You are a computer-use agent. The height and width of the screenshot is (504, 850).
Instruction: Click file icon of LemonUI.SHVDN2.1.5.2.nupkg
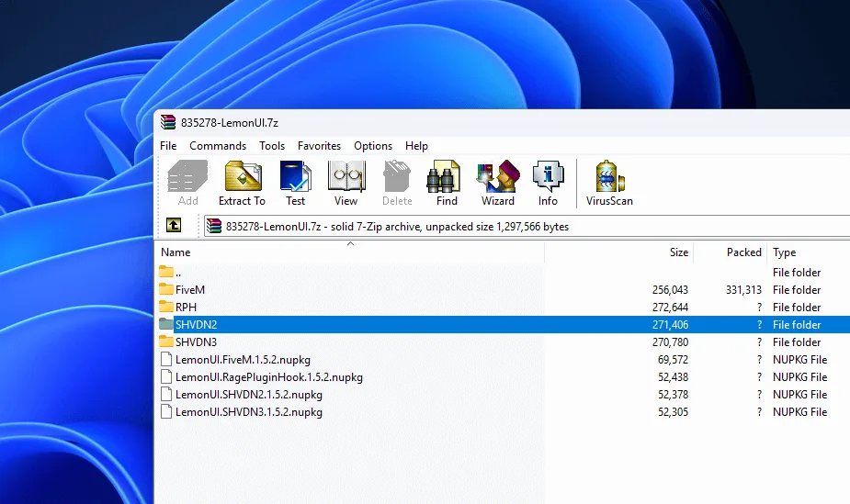click(166, 394)
